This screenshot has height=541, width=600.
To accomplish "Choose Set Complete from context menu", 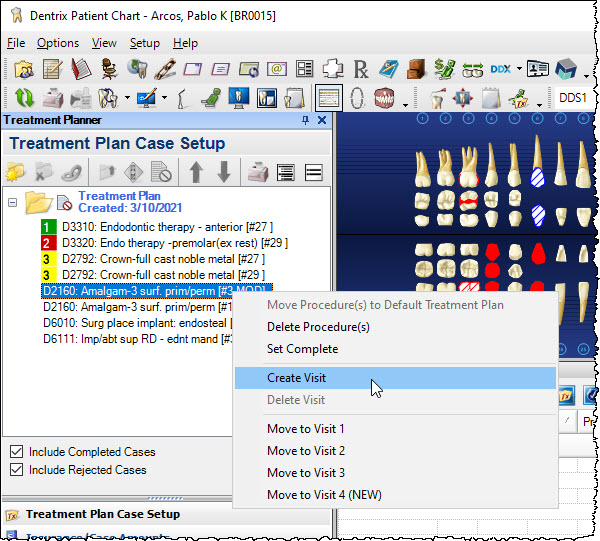I will pyautogui.click(x=395, y=349).
